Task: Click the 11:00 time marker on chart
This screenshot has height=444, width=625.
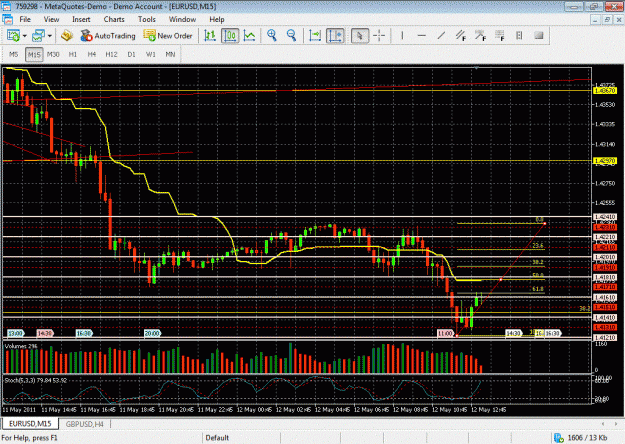Action: click(x=445, y=333)
